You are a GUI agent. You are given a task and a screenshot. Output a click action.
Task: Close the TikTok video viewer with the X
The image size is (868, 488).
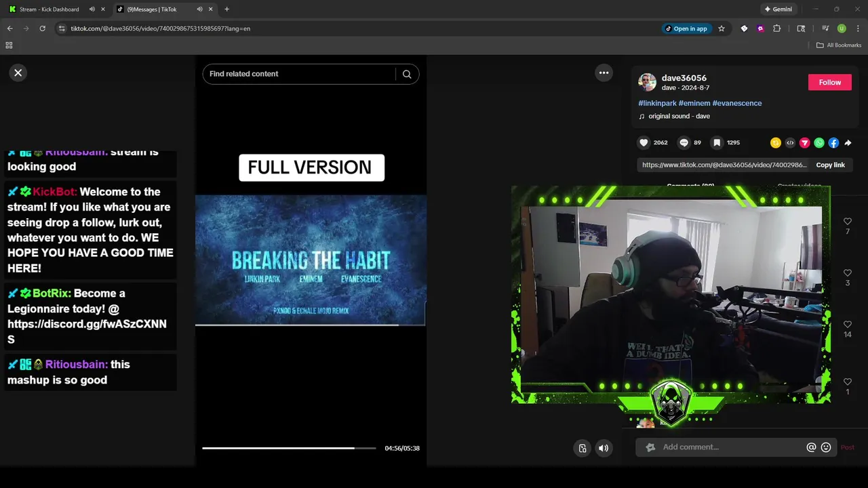pyautogui.click(x=18, y=73)
